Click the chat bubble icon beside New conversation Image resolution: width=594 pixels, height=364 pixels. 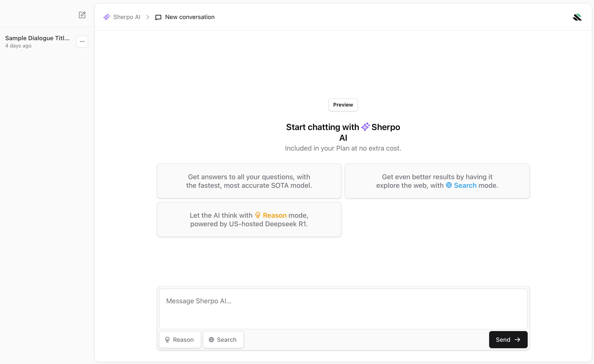click(x=158, y=17)
